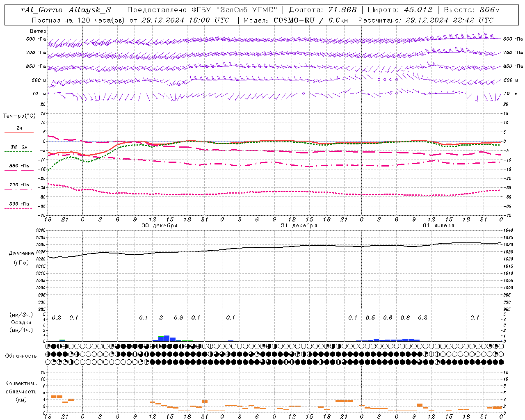Click the tallest blue precipitation bar on 30 декабря
The width and height of the screenshot is (525, 420).
pyautogui.click(x=167, y=338)
